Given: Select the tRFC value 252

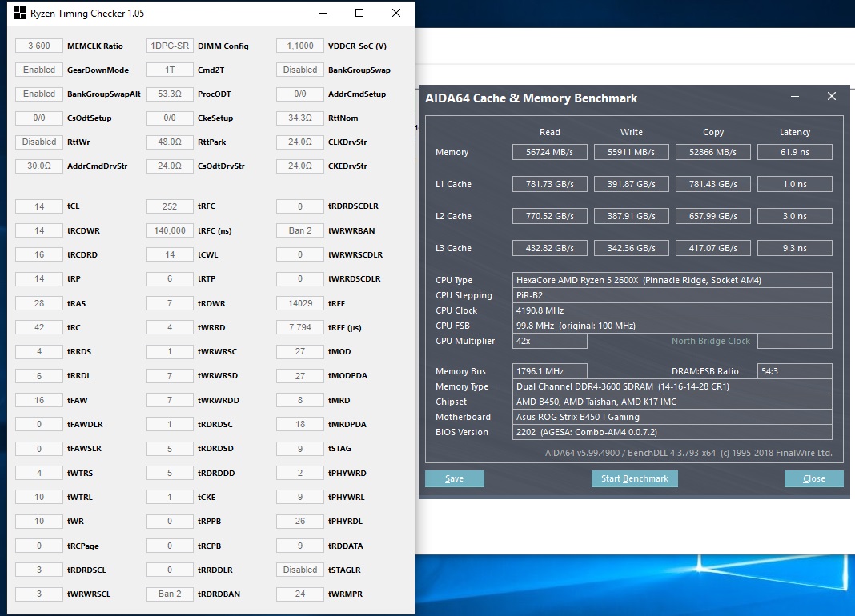Looking at the screenshot, I should point(170,206).
